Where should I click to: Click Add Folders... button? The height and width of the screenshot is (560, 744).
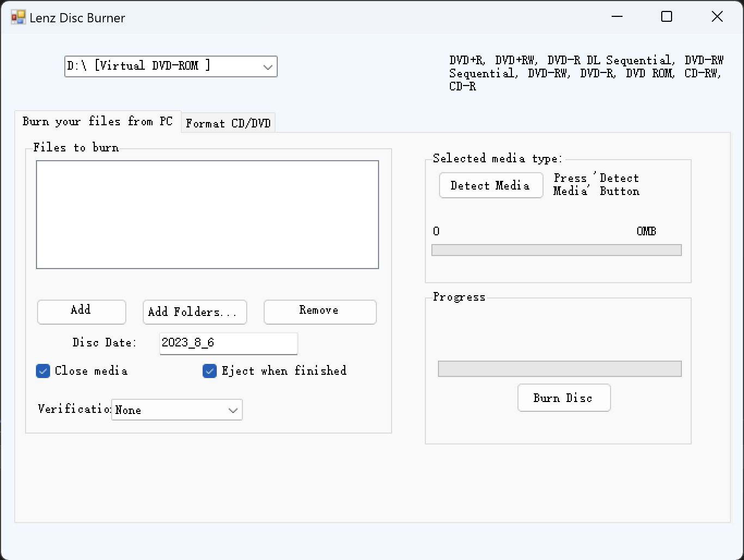pyautogui.click(x=194, y=312)
